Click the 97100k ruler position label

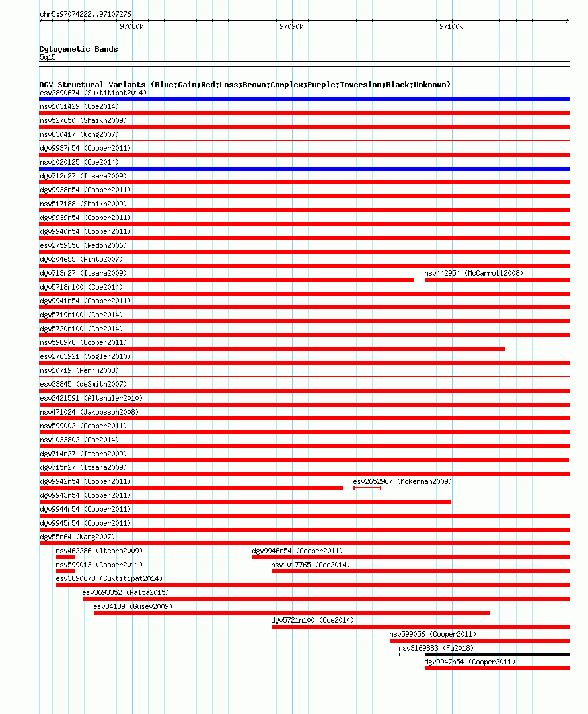pos(451,27)
